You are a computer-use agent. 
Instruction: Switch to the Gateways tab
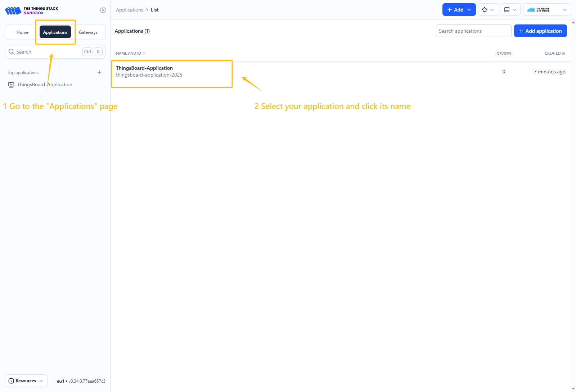88,32
